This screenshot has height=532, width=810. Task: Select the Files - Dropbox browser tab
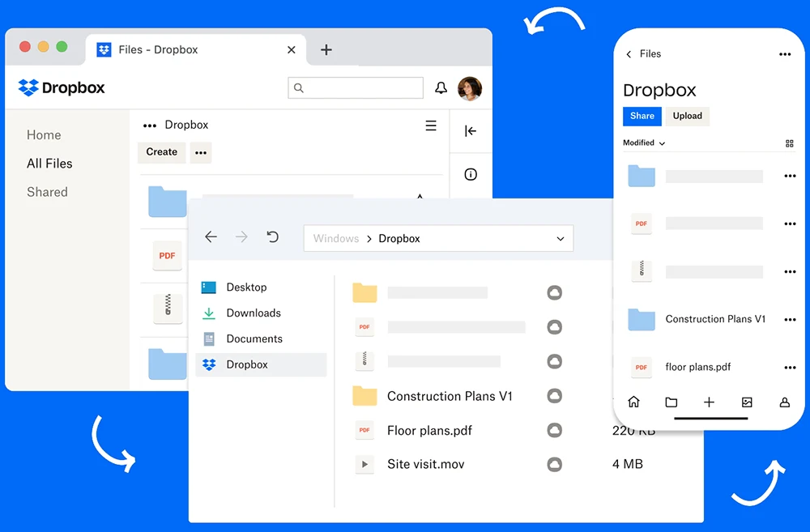(x=195, y=49)
